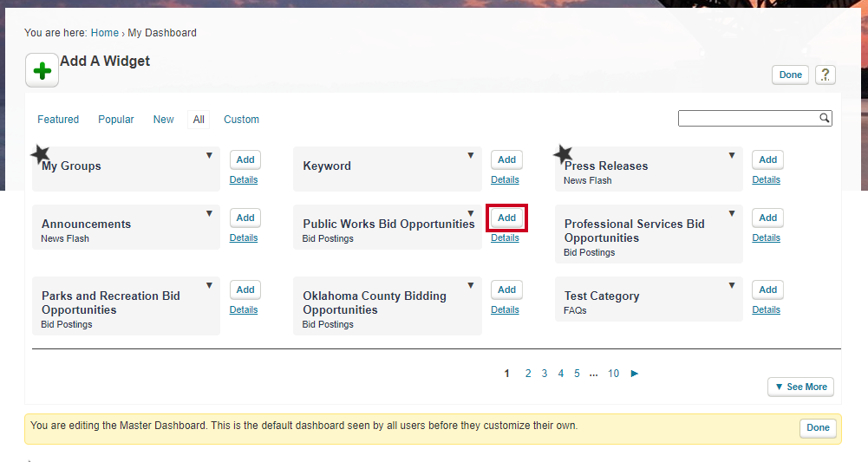Select the All tab
The image size is (868, 462).
(x=199, y=120)
